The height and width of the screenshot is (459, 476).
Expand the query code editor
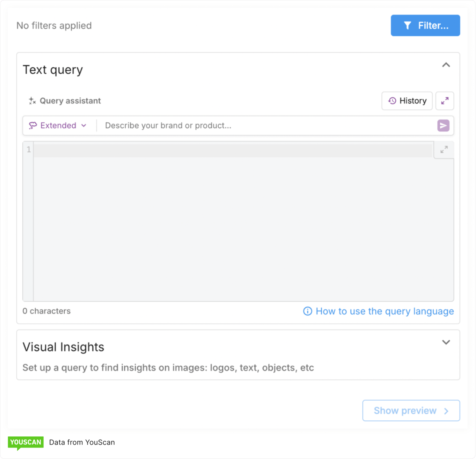[x=443, y=150]
